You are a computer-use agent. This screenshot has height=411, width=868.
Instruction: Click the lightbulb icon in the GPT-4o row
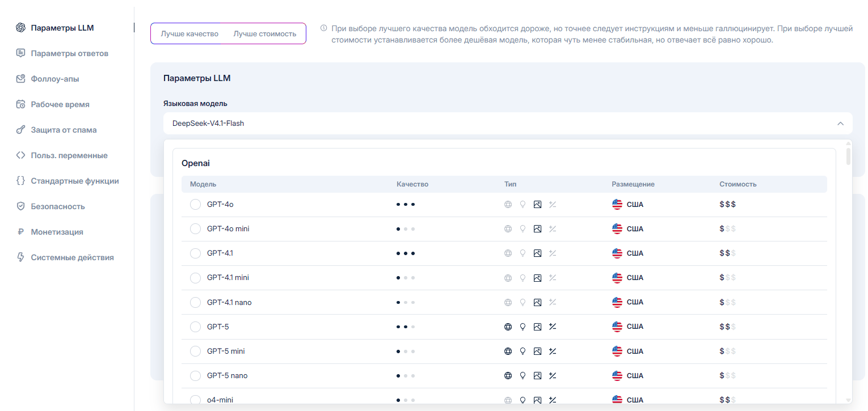[523, 205]
